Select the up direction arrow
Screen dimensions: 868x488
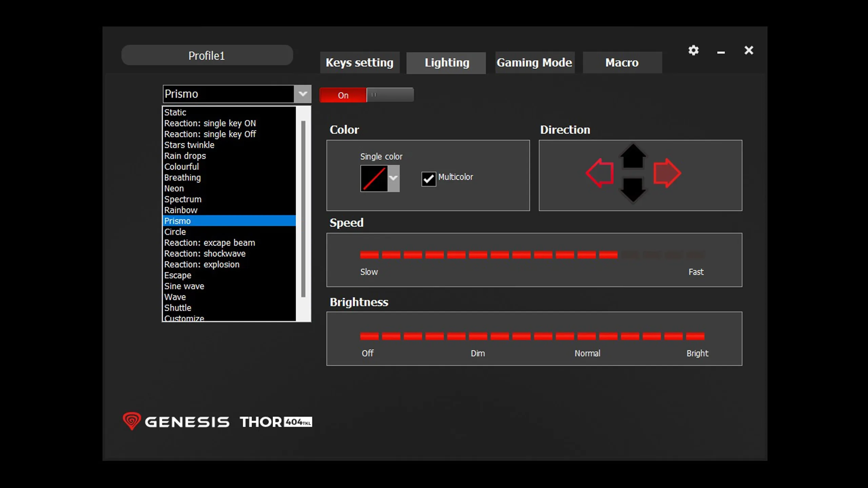pos(633,156)
